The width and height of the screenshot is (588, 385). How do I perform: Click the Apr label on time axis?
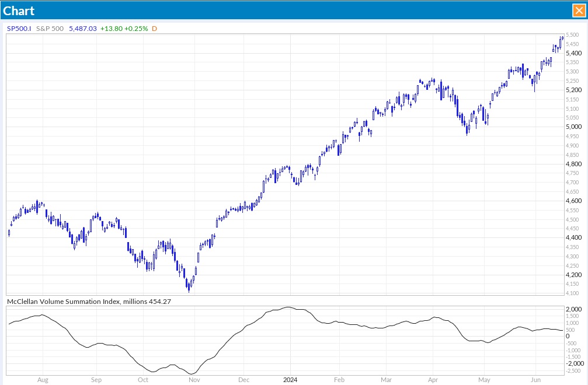tap(433, 380)
